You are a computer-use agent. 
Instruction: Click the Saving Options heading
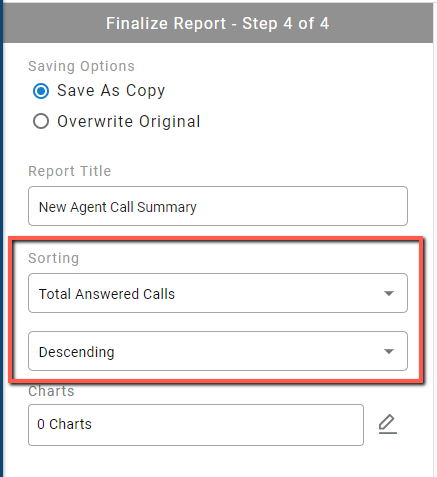click(x=81, y=66)
